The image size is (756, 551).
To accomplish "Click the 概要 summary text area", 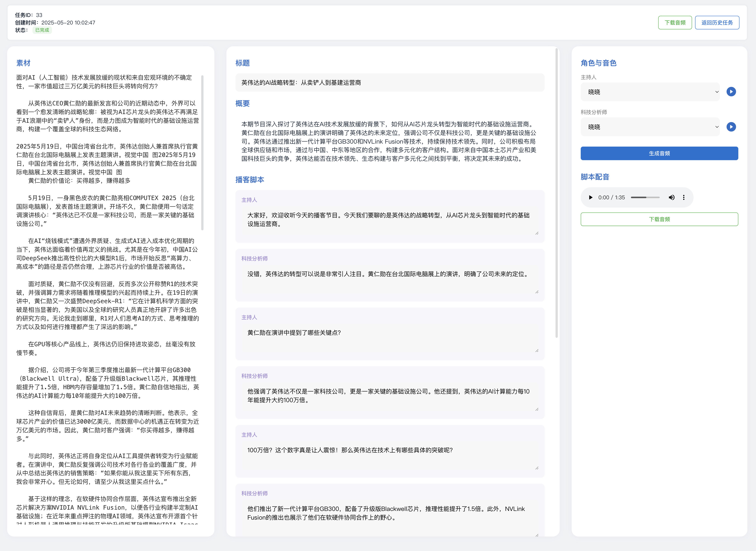I will 390,141.
